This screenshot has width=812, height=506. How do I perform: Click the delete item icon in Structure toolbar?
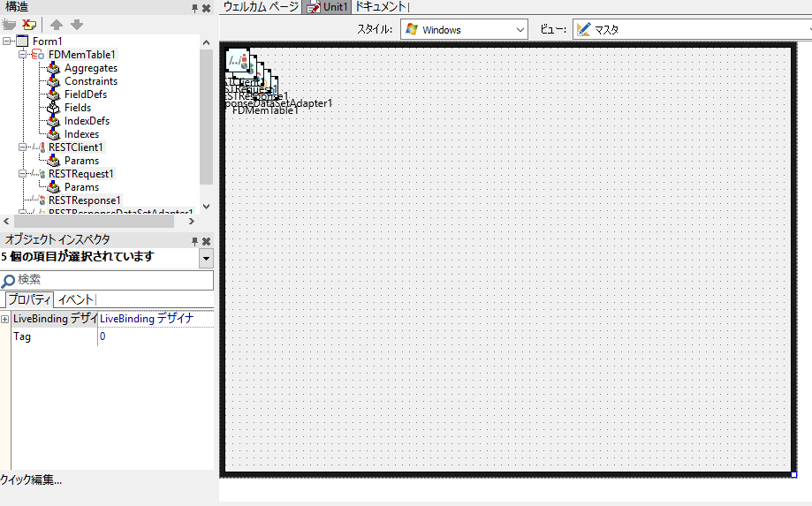29,25
